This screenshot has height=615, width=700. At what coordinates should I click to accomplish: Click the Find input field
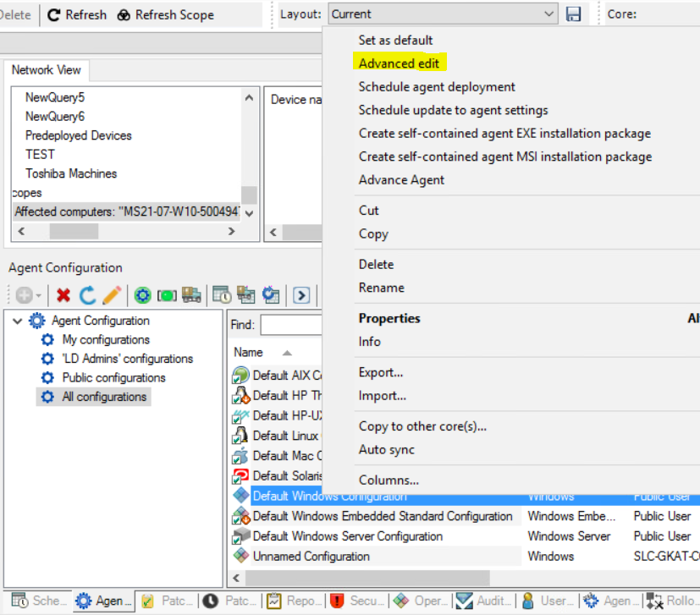(291, 325)
